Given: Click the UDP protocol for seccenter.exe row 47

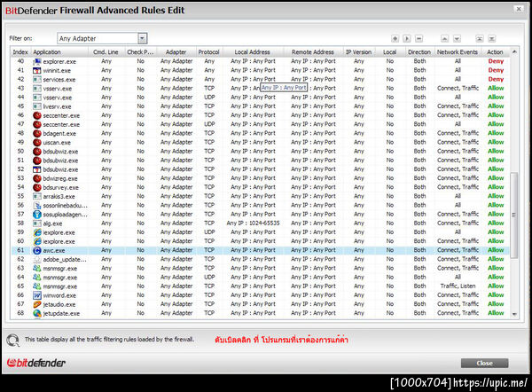Looking at the screenshot, I should click(x=209, y=124).
